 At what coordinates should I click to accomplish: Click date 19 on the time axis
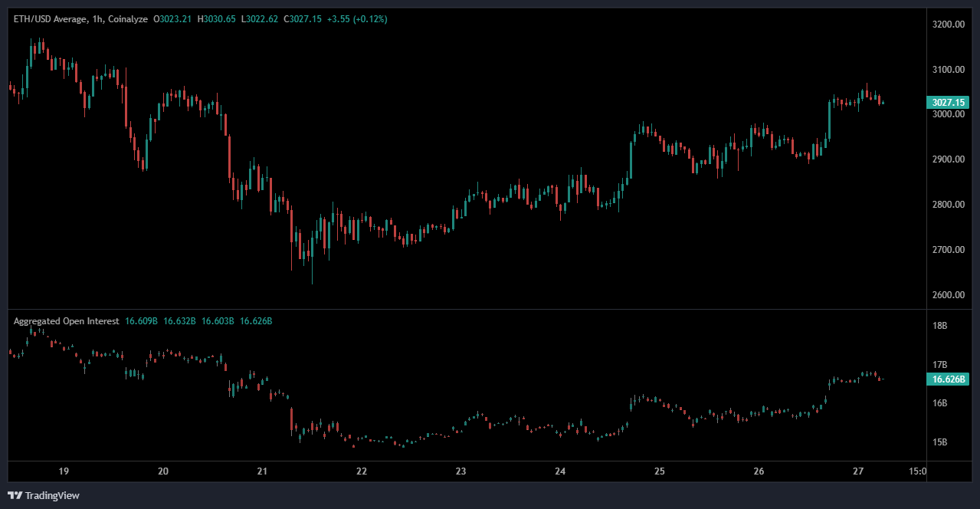point(64,471)
